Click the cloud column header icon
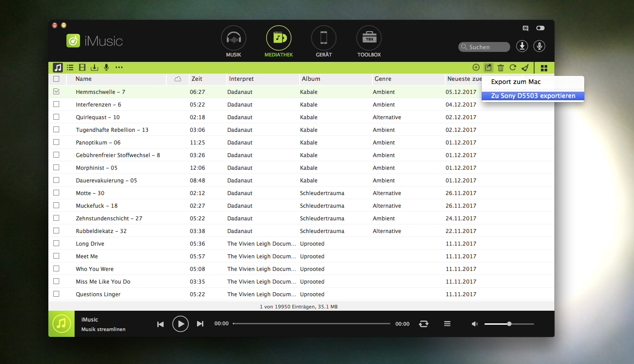Viewport: 634px width, 364px height. (178, 79)
